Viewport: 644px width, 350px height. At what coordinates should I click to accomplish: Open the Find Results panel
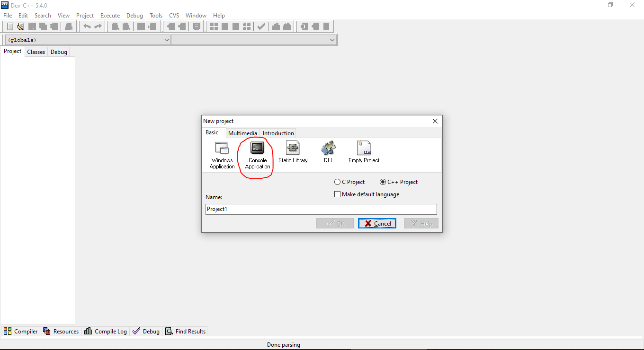coord(185,332)
